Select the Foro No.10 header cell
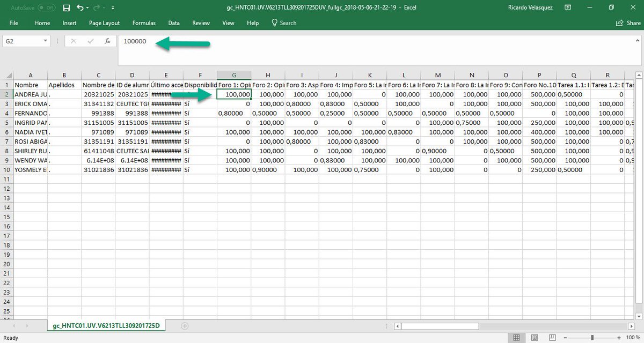The width and height of the screenshot is (644, 343). pos(539,85)
